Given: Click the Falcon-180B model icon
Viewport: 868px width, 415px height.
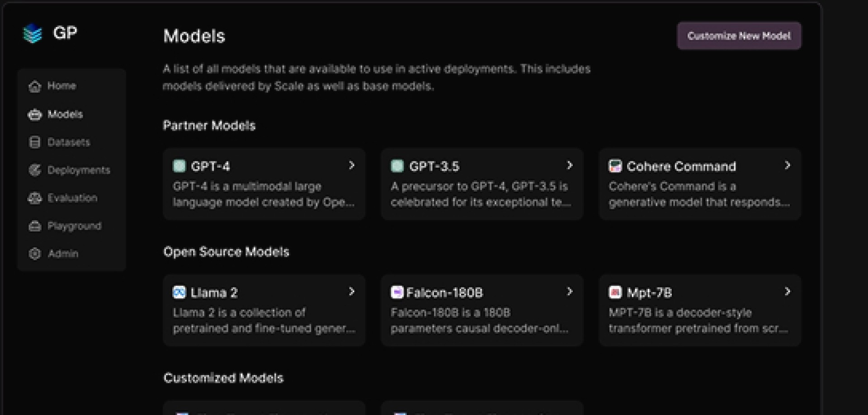Looking at the screenshot, I should point(397,292).
